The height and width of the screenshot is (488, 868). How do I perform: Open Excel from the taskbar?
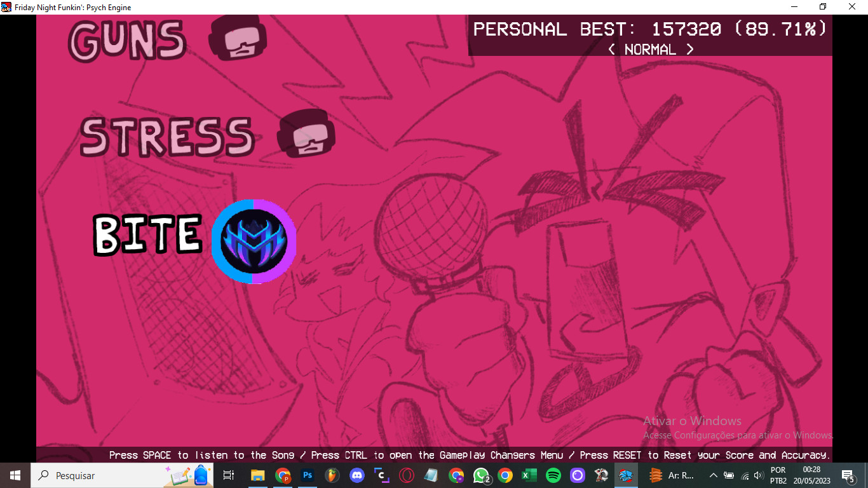pos(529,475)
